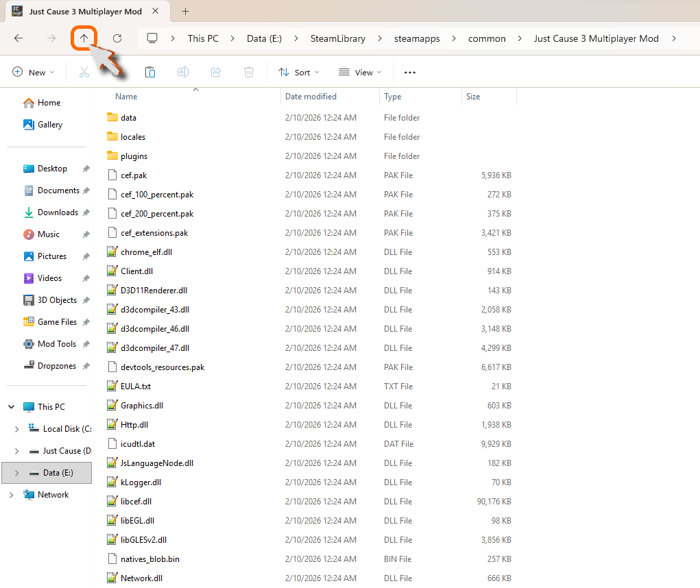The width and height of the screenshot is (700, 588).
Task: Click steamapps in the breadcrumb path
Action: 417,38
